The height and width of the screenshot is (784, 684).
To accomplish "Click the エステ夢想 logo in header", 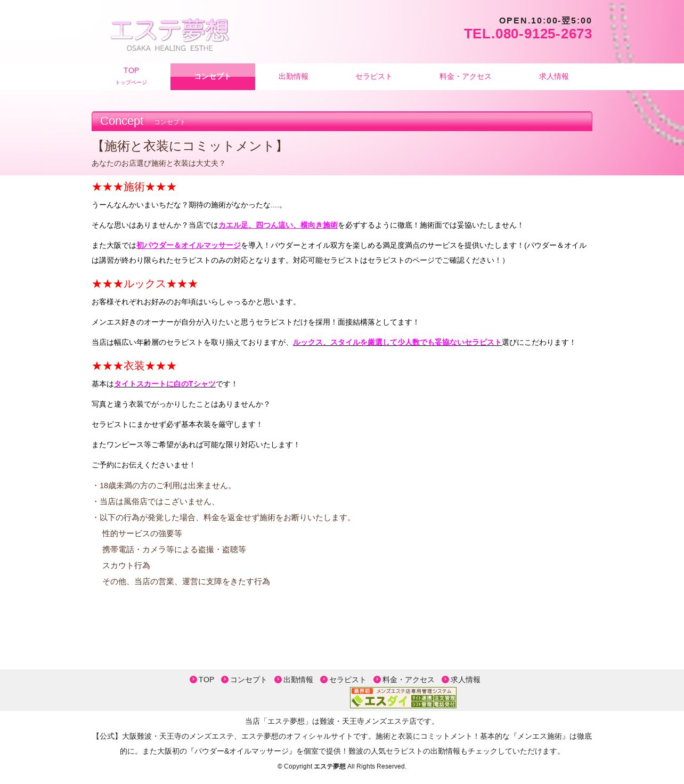I will [169, 35].
